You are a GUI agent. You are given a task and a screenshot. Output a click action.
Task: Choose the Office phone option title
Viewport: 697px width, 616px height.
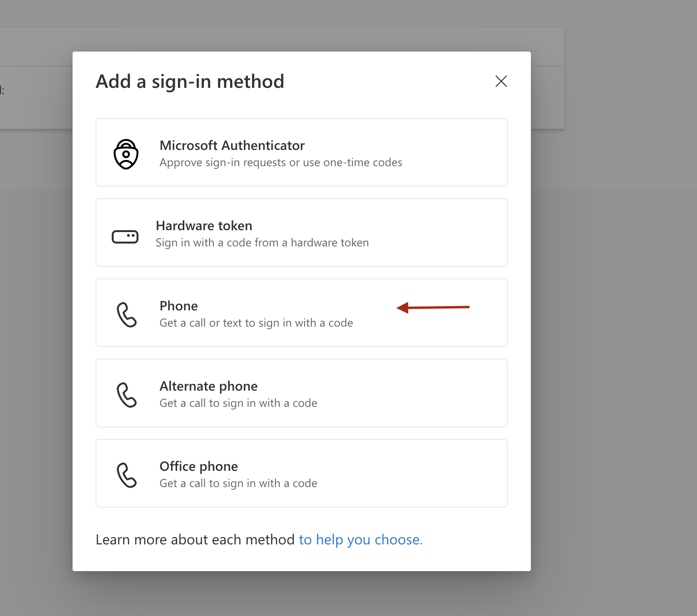tap(199, 466)
